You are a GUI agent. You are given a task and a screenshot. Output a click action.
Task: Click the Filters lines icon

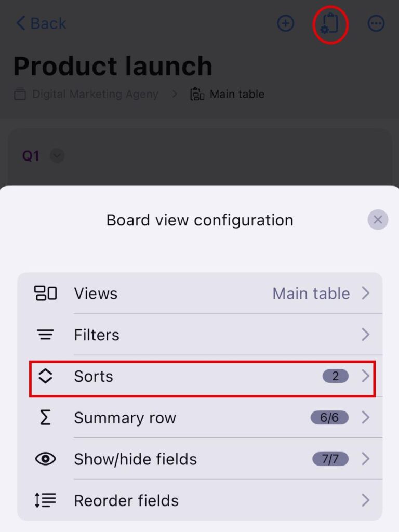(46, 335)
